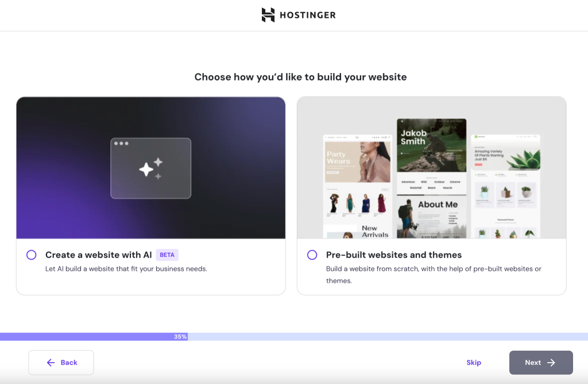
Task: Click the forward arrow on the Next button
Action: (x=552, y=363)
